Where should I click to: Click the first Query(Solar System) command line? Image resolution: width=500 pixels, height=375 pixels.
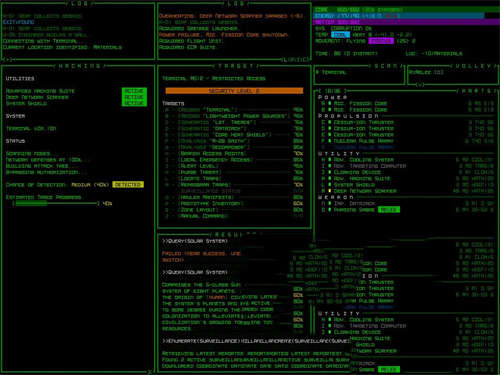(195, 241)
